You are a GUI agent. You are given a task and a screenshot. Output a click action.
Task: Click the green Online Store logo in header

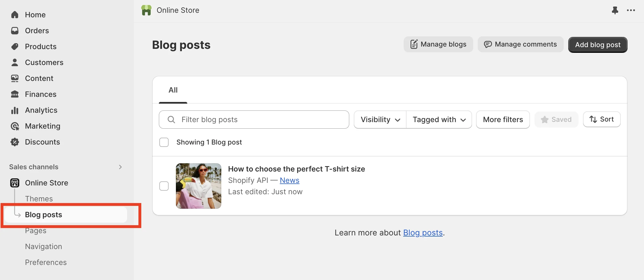pos(146,10)
